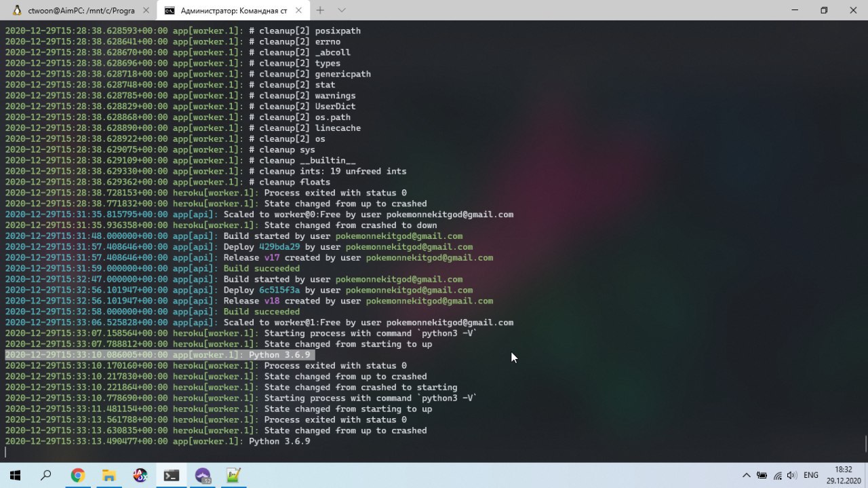Expand the new tab profile dropdown

point(342,10)
